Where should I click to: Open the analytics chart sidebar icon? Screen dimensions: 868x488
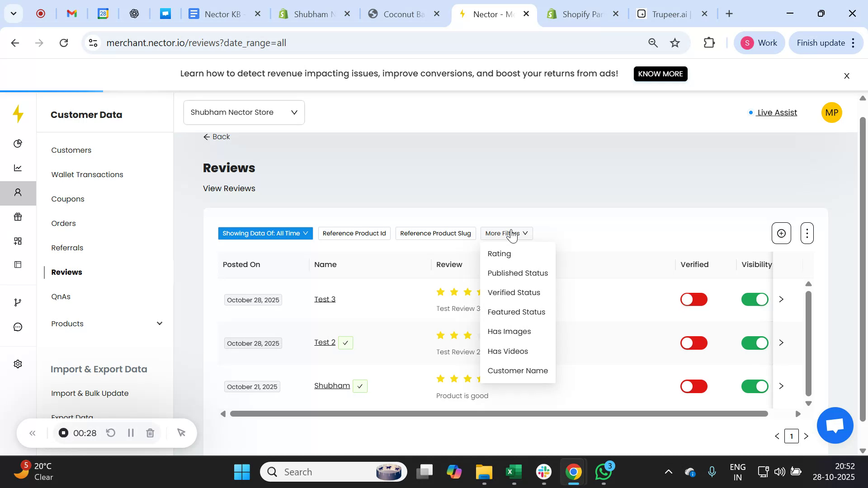point(18,168)
